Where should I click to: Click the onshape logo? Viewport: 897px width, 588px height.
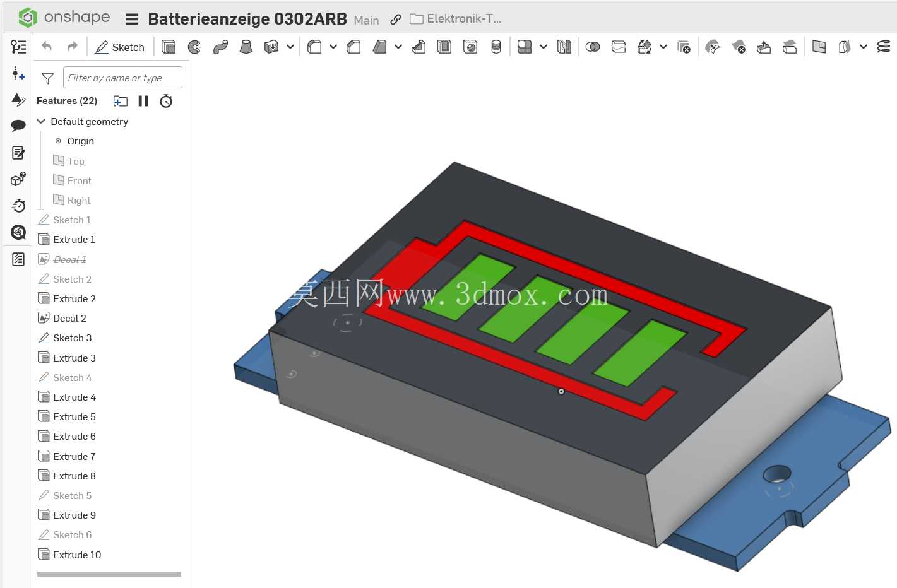(64, 17)
